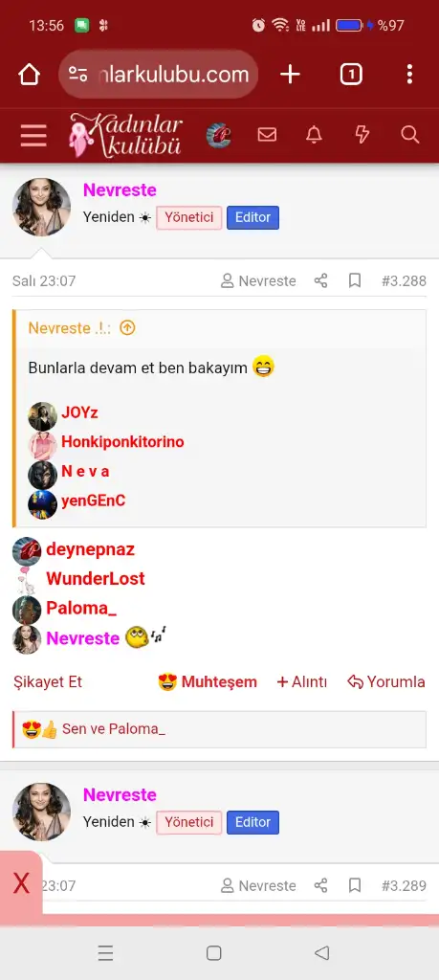This screenshot has width=439, height=980.
Task: Close the bottom banner with X
Action: (x=21, y=884)
